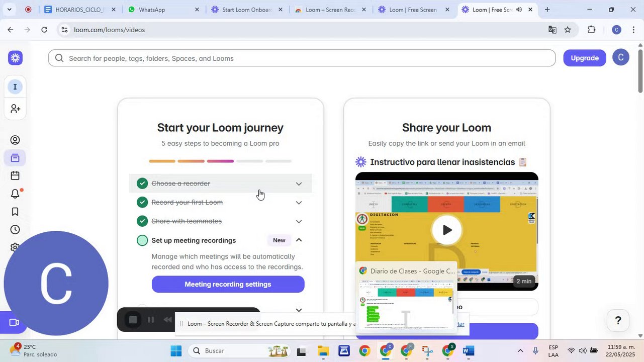
Task: Open the Diario de Clases thumbnail preview
Action: [406, 297]
